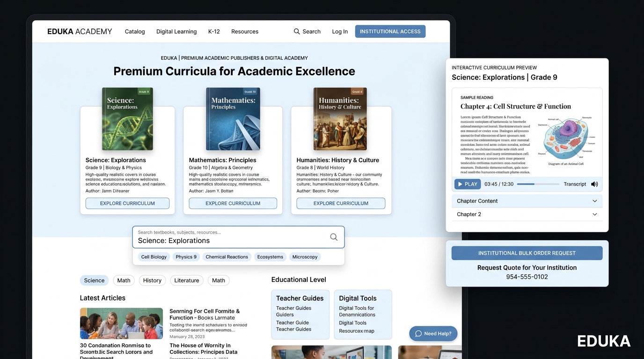Open the Need Help chat button
Screen dimensions: 644x359
(433, 334)
